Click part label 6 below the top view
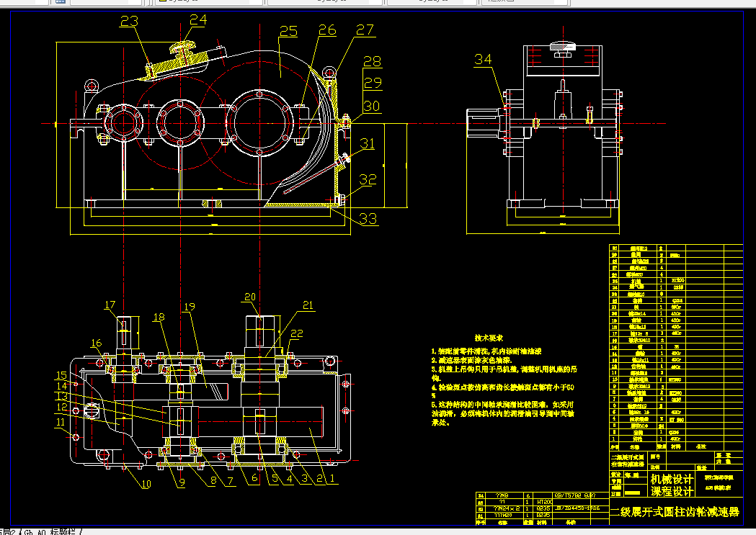 [254, 478]
